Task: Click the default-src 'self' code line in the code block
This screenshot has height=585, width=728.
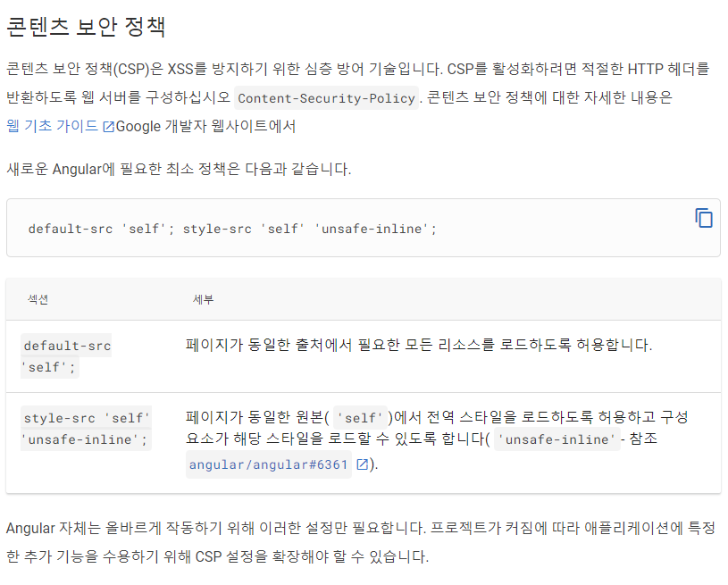Action: coord(232,229)
